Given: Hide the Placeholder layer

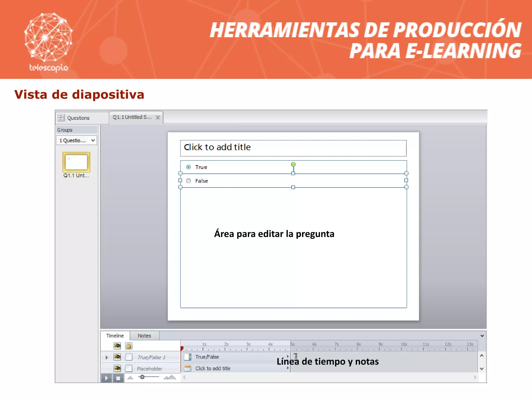Looking at the screenshot, I should coord(117,368).
